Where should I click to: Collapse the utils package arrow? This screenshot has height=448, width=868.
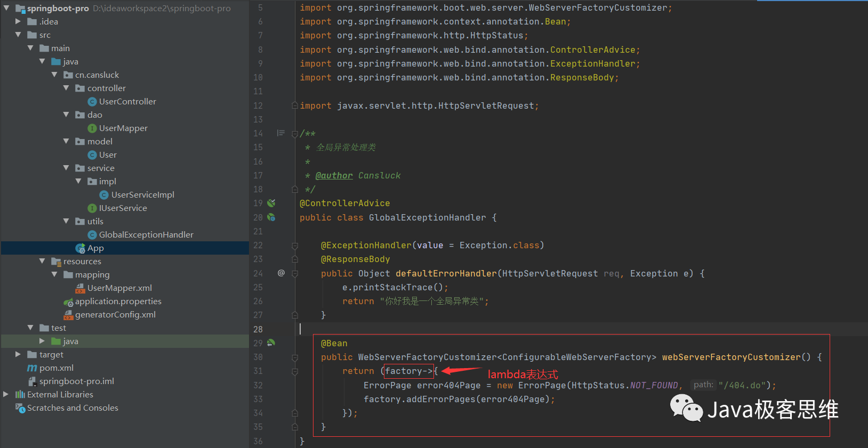point(66,221)
